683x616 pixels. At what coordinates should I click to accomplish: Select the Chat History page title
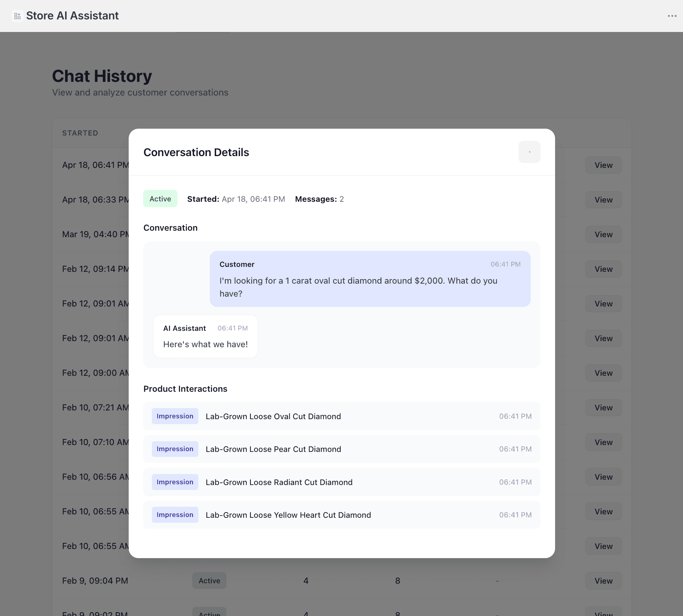click(102, 76)
